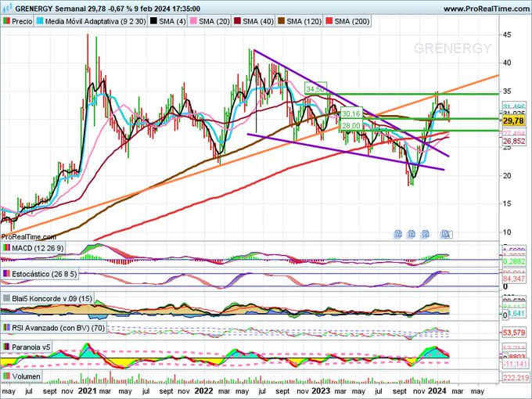Screen dimensions: 532x399
Task: Click the 2023 year label on time axis
Action: tap(321, 391)
